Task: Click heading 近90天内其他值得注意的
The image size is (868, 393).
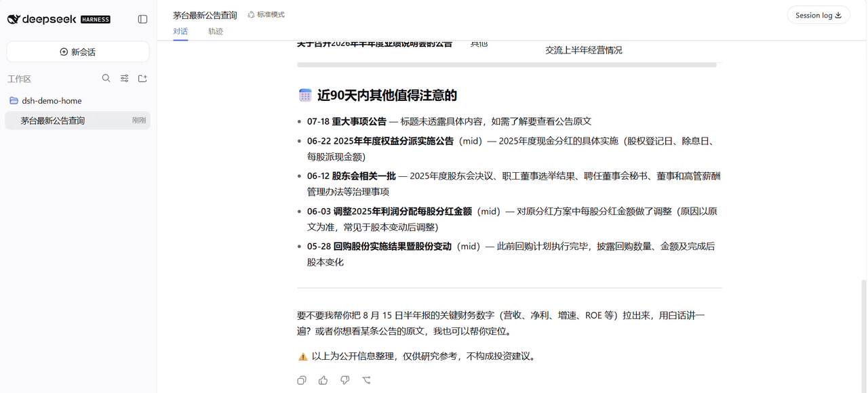Action: 387,96
